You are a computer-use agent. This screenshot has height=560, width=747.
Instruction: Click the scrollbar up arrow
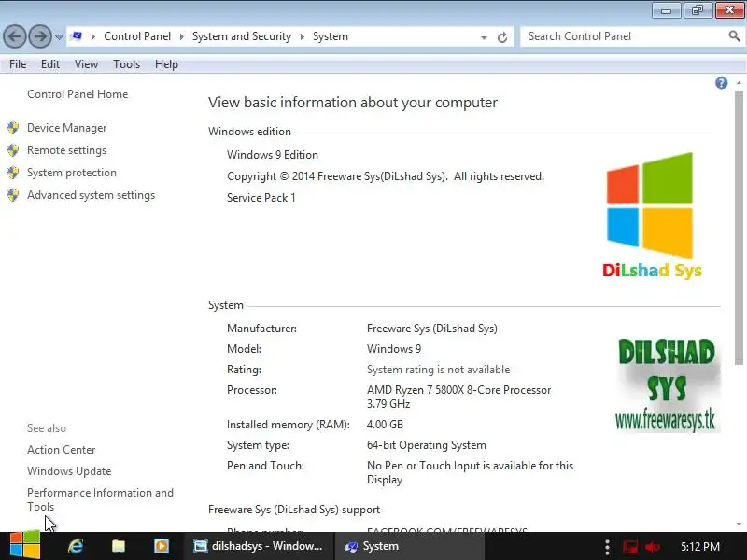[739, 83]
